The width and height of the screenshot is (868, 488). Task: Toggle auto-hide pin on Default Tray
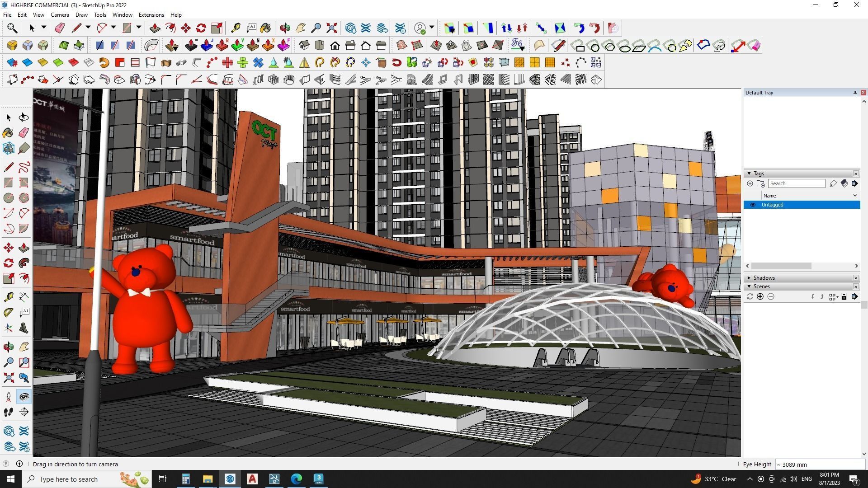click(x=855, y=93)
